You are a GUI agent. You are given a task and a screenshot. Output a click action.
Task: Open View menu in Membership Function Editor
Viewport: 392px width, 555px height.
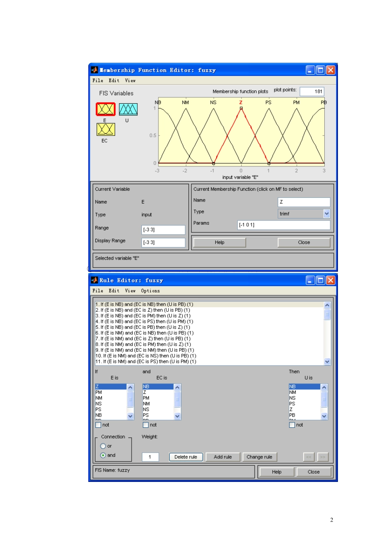tap(130, 81)
